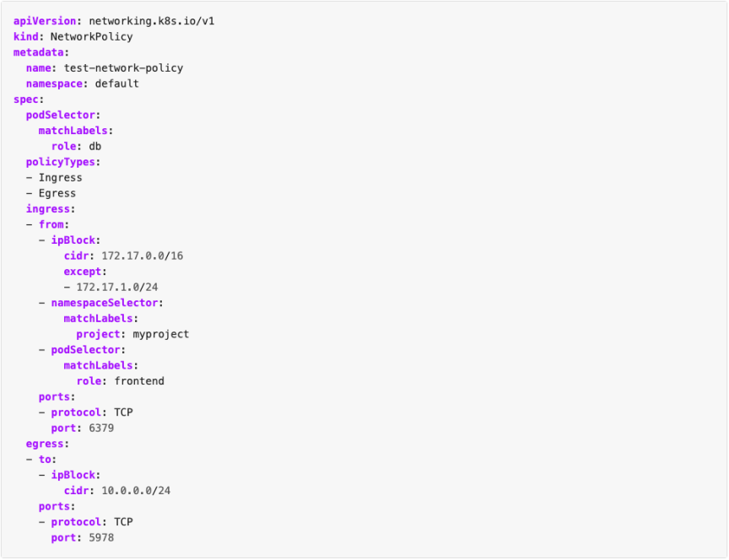The height and width of the screenshot is (560, 729).
Task: Click the NetworkPolicy kind value
Action: 91,36
